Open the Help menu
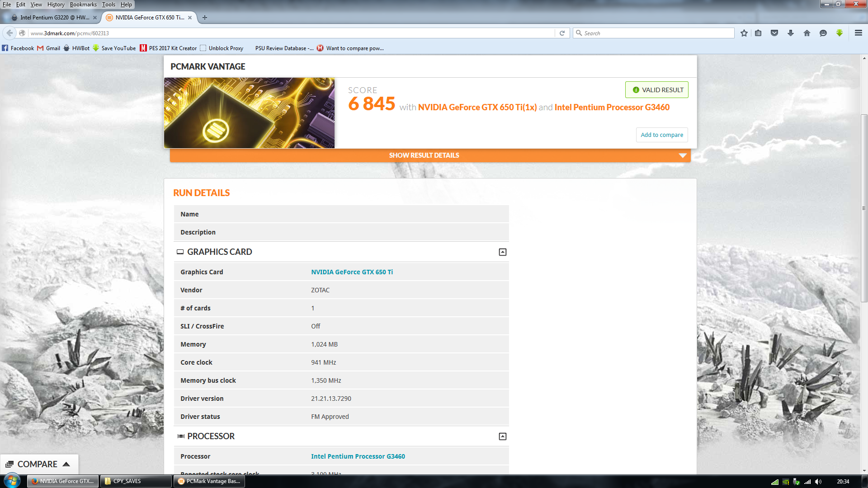 point(126,5)
